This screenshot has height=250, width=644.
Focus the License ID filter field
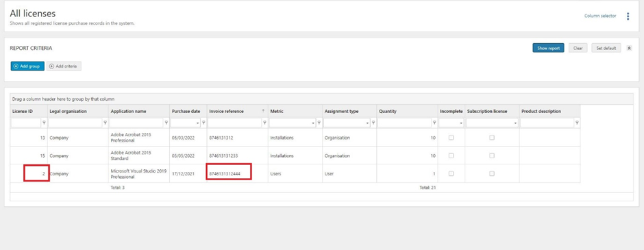[x=26, y=123]
